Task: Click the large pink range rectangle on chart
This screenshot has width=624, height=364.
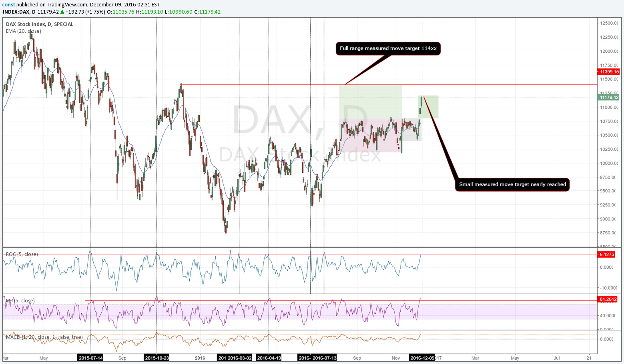Action: [x=370, y=135]
